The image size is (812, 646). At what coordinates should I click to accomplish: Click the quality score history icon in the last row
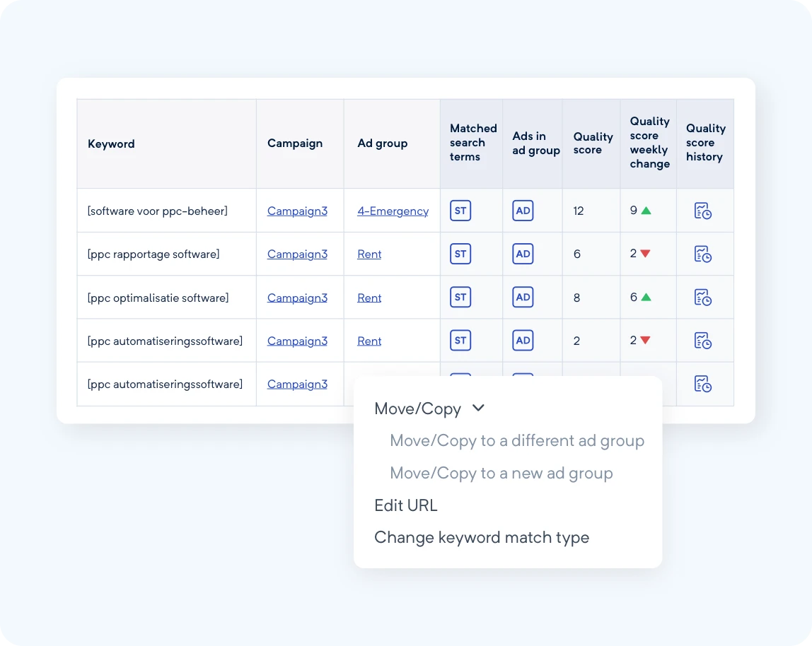704,384
